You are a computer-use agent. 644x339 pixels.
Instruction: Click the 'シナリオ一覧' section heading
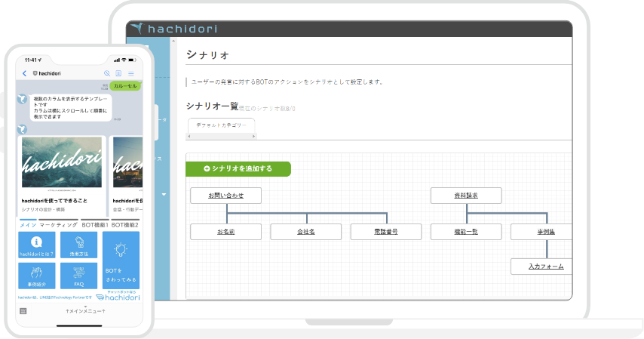213,106
